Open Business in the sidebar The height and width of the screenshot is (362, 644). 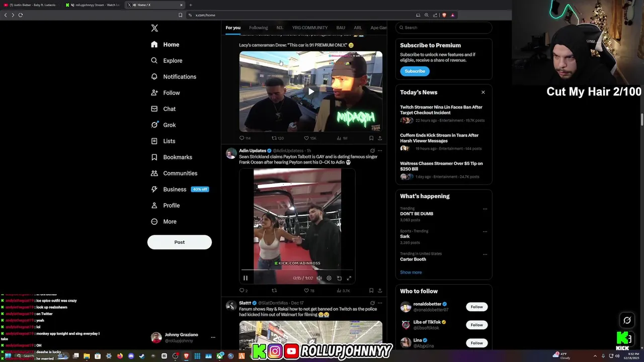tap(180, 190)
